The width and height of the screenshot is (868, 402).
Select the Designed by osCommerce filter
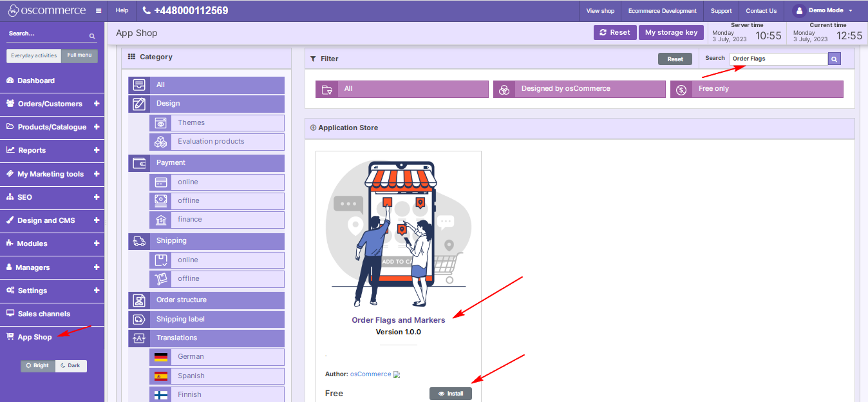(x=580, y=89)
